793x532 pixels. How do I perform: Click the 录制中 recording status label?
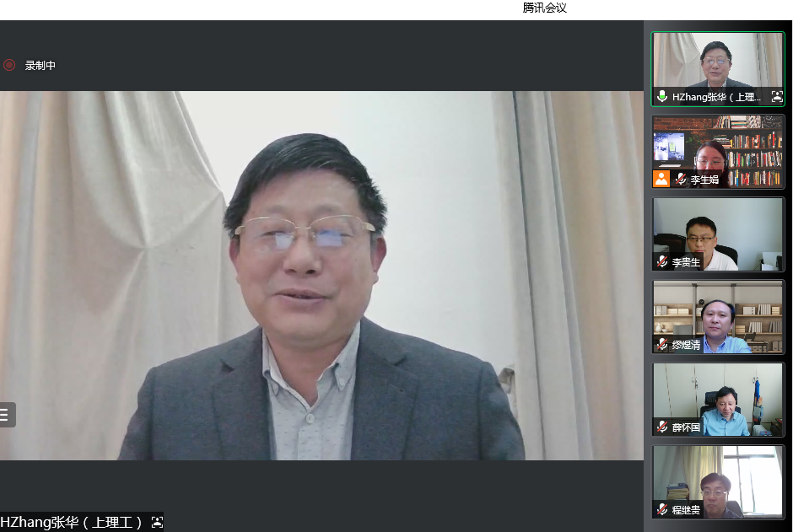pos(40,66)
